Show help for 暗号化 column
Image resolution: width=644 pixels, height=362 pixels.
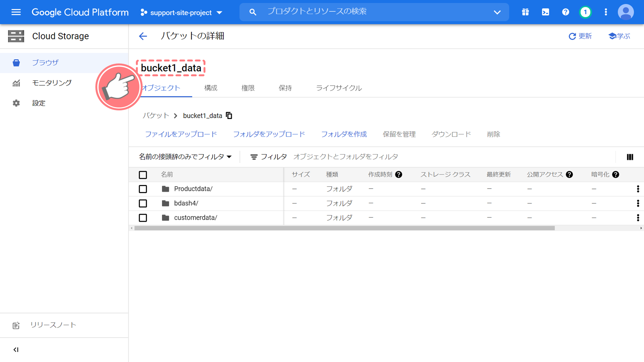616,174
